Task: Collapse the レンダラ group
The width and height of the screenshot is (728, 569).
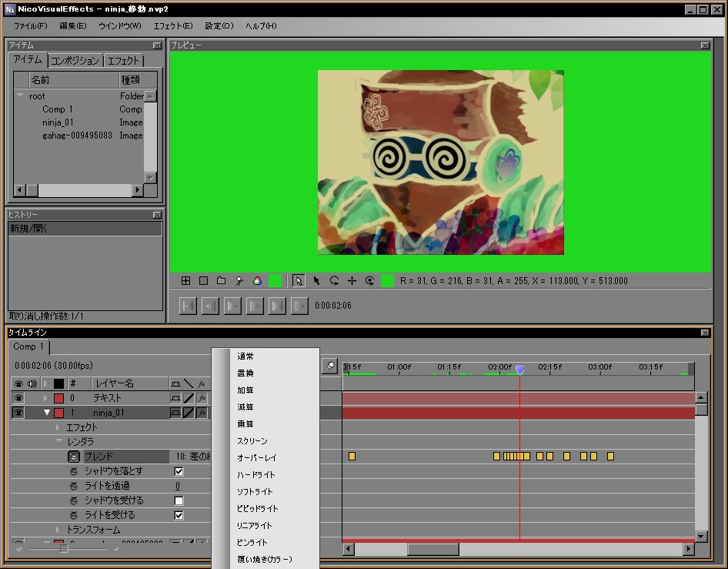Action: coord(59,441)
